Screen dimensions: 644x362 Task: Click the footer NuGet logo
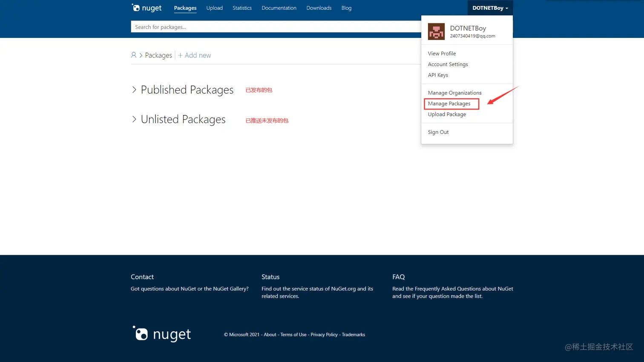point(162,334)
